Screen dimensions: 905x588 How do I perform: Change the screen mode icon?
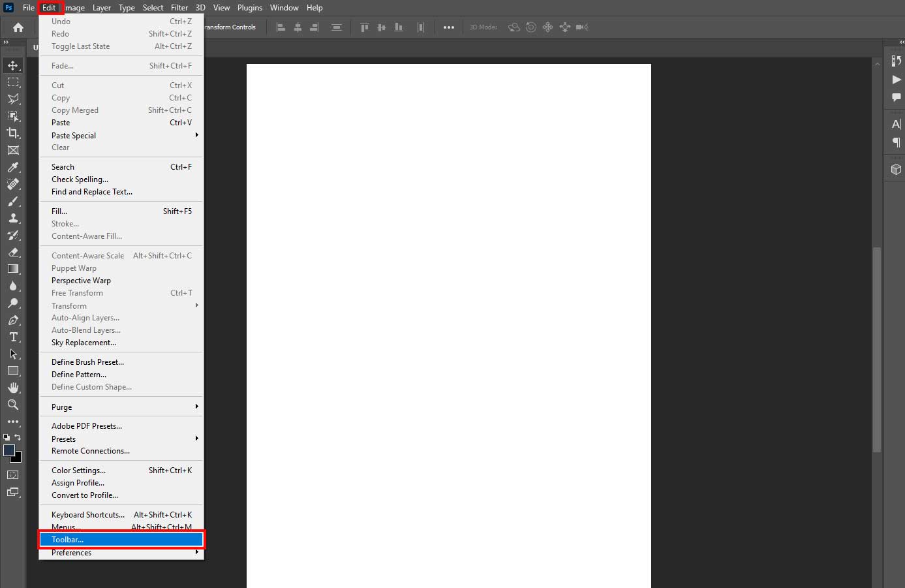tap(12, 492)
